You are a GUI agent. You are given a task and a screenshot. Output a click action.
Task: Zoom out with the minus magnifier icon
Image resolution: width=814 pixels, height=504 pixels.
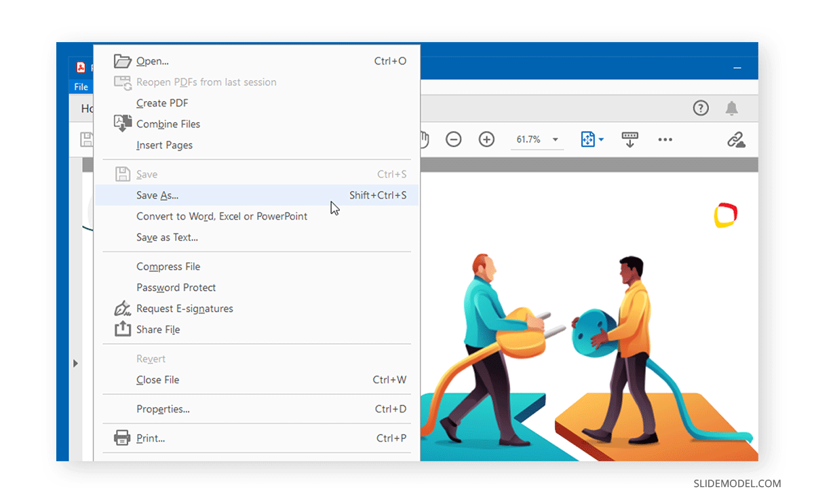[x=453, y=140]
